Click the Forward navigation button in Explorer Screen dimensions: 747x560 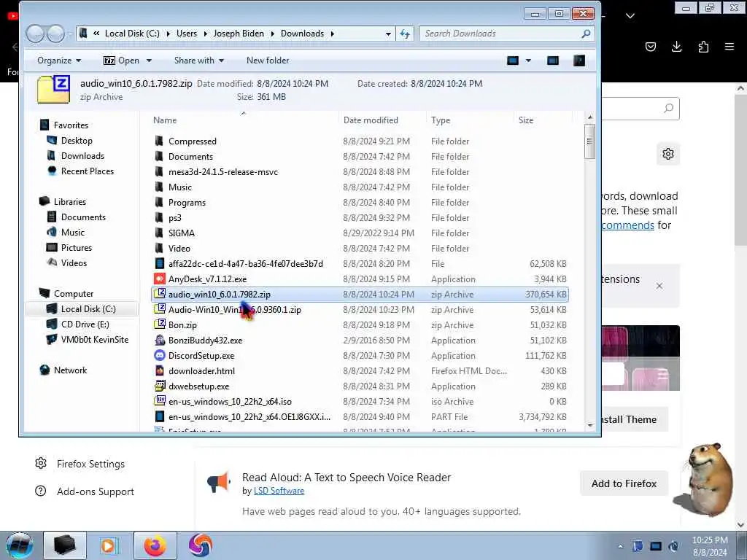coord(55,34)
